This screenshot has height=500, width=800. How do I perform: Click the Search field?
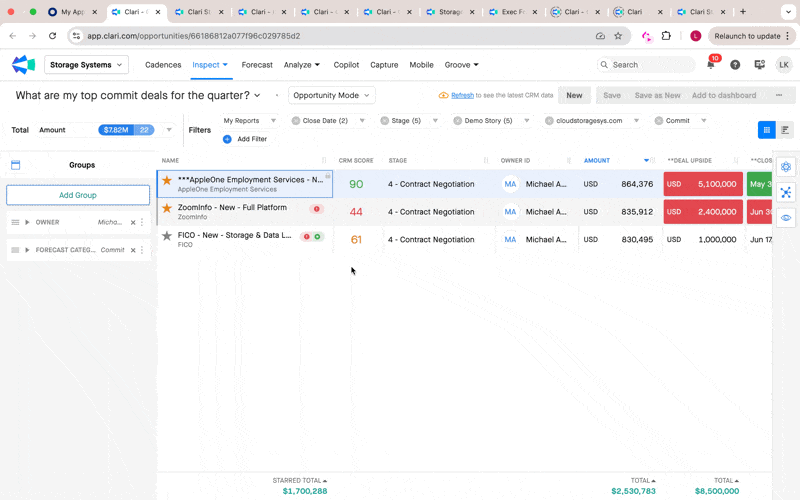click(x=646, y=65)
